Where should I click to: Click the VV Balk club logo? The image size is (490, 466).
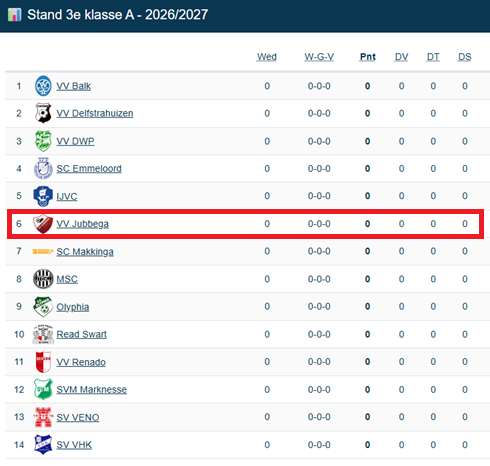(x=43, y=86)
